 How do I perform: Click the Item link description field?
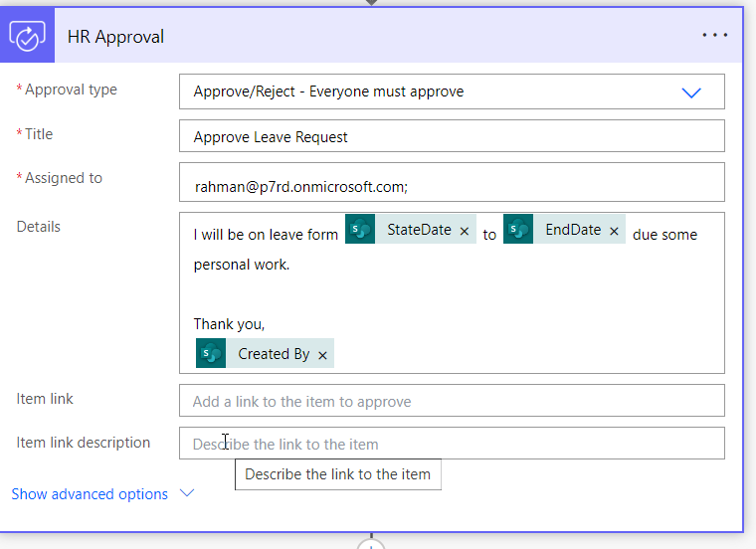[x=452, y=443]
